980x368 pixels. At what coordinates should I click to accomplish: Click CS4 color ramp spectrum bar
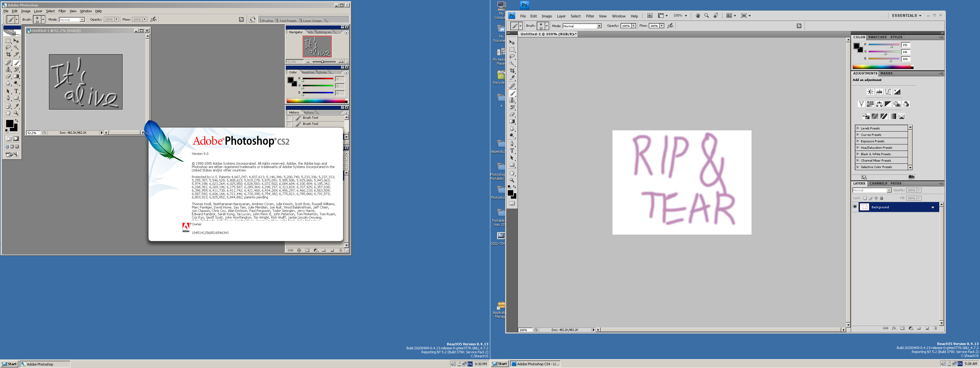click(x=883, y=67)
